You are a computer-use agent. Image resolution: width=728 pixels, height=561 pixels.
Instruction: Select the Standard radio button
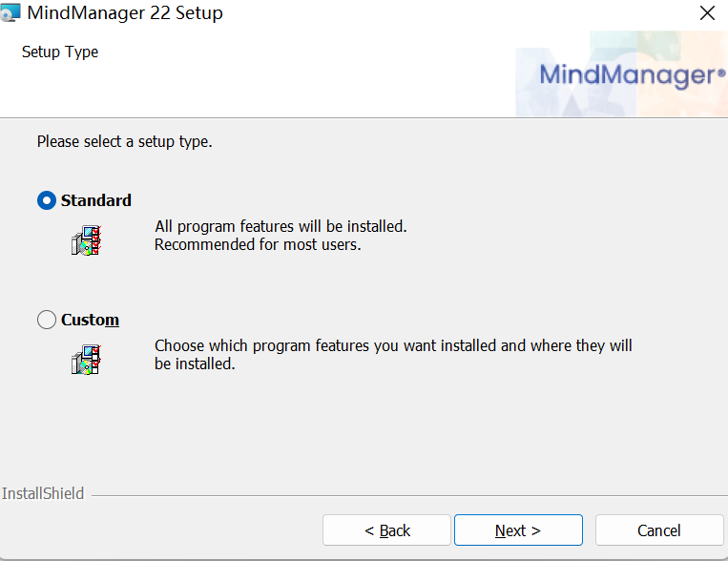[x=46, y=200]
